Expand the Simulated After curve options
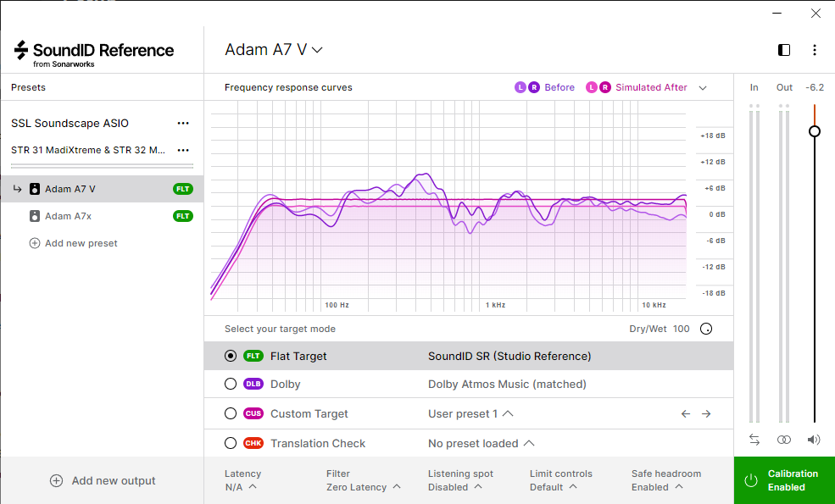Viewport: 835px width, 504px height. click(x=702, y=87)
